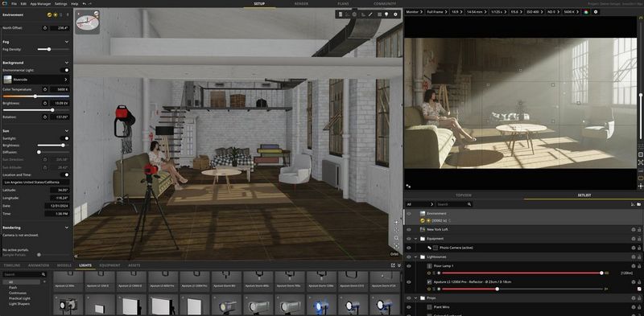This screenshot has height=316, width=644.
Task: Toggle the viewport light bulb icon
Action: tap(386, 14)
